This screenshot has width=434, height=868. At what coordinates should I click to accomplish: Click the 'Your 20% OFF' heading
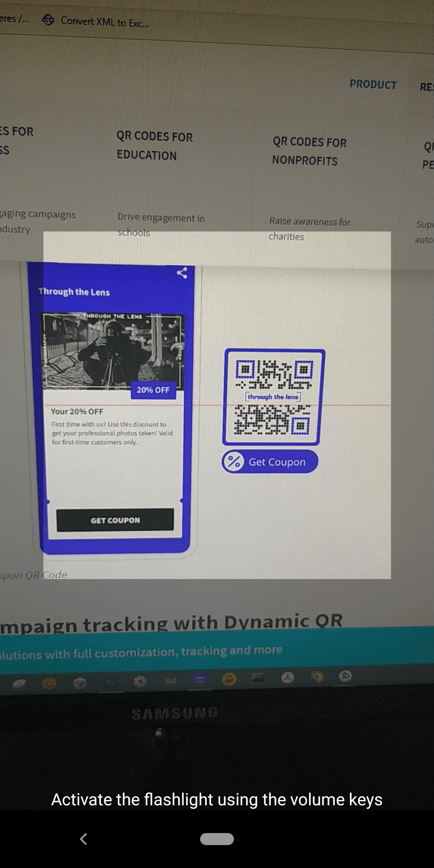[x=77, y=411]
